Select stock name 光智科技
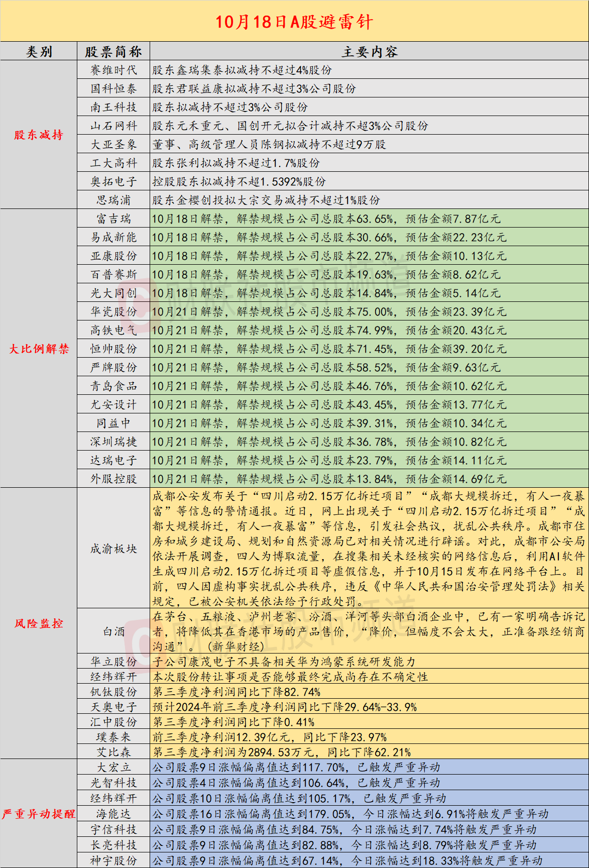Image resolution: width=589 pixels, height=868 pixels. tap(113, 783)
